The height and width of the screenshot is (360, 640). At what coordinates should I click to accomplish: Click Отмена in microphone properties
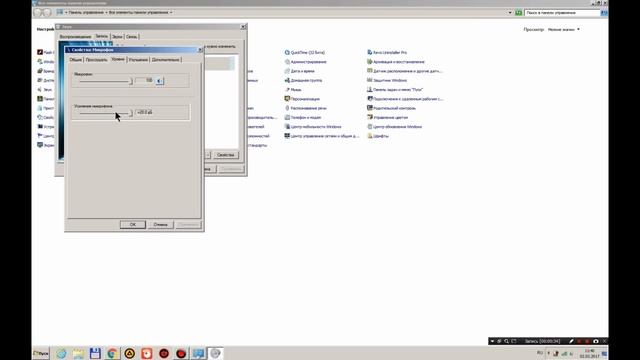[160, 224]
